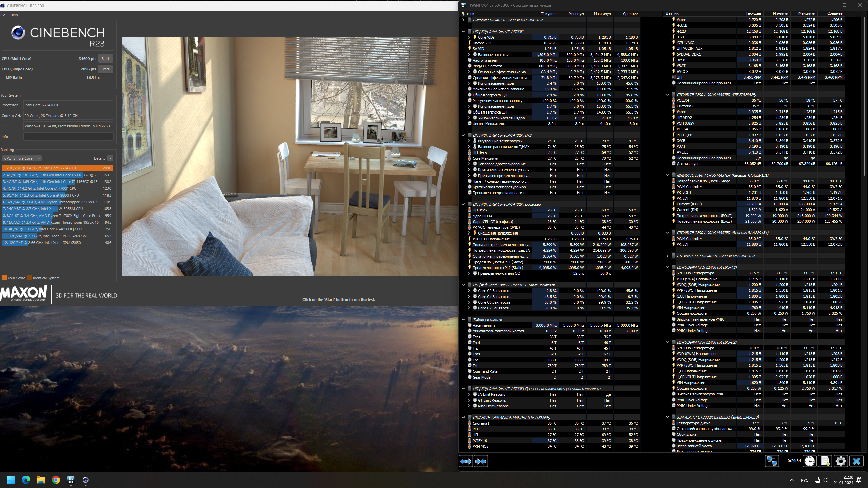The image size is (868, 488).
Task: Reset sensor timer with the clock icon
Action: point(810,461)
